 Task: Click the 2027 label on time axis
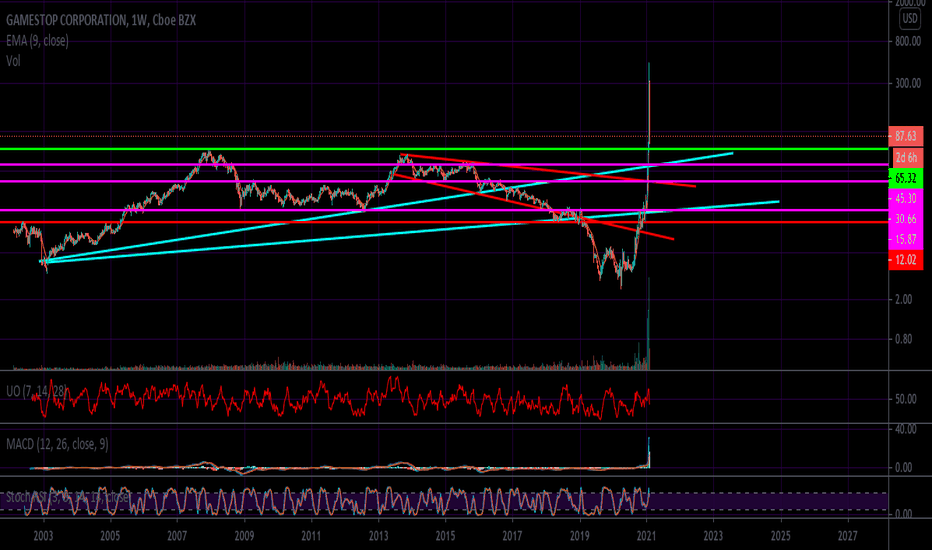click(x=848, y=536)
